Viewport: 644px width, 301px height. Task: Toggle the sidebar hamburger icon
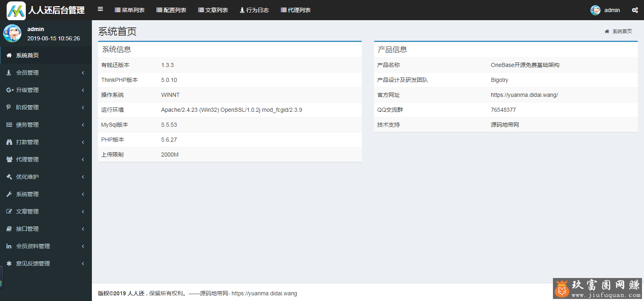100,9
